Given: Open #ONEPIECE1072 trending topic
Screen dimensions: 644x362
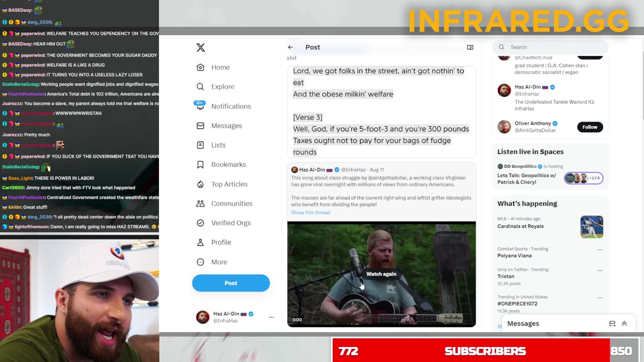Looking at the screenshot, I should point(517,304).
